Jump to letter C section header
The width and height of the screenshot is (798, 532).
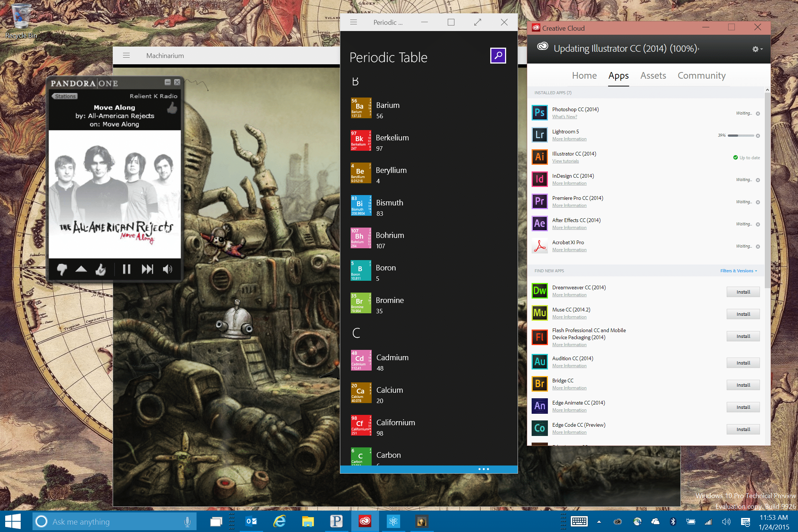pos(356,333)
